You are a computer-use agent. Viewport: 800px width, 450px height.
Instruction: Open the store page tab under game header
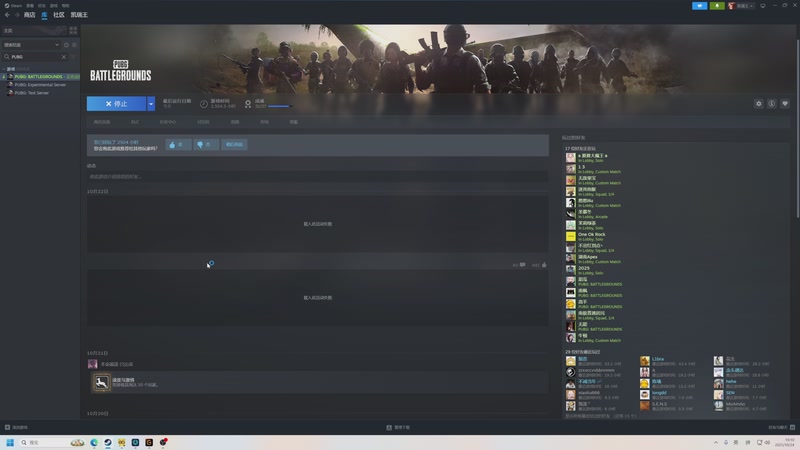[x=102, y=122]
